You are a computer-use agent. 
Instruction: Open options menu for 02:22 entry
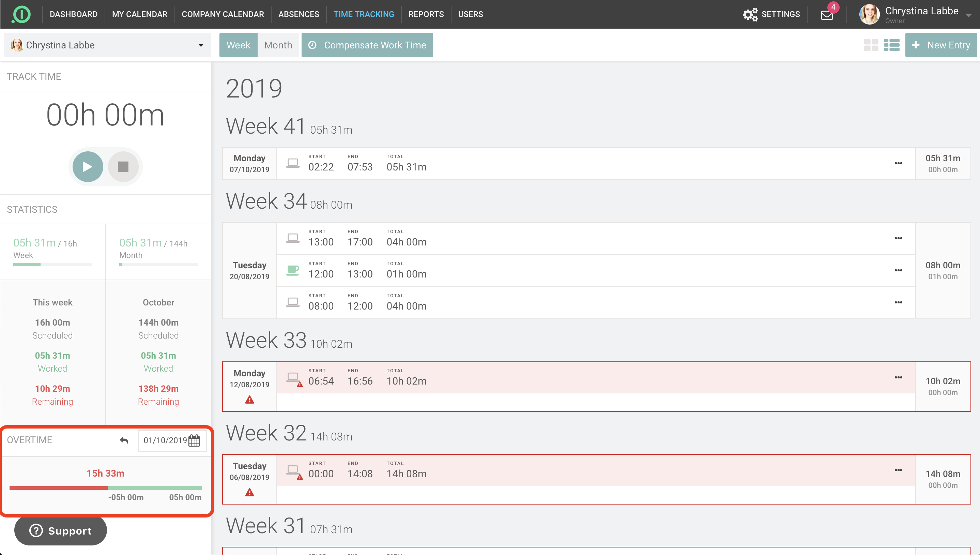(x=898, y=164)
